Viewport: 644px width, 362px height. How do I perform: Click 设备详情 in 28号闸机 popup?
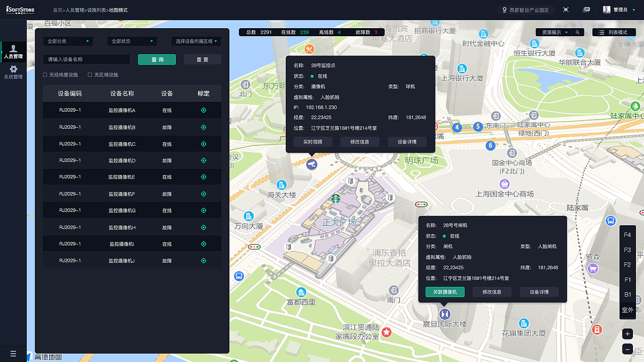[x=539, y=292]
